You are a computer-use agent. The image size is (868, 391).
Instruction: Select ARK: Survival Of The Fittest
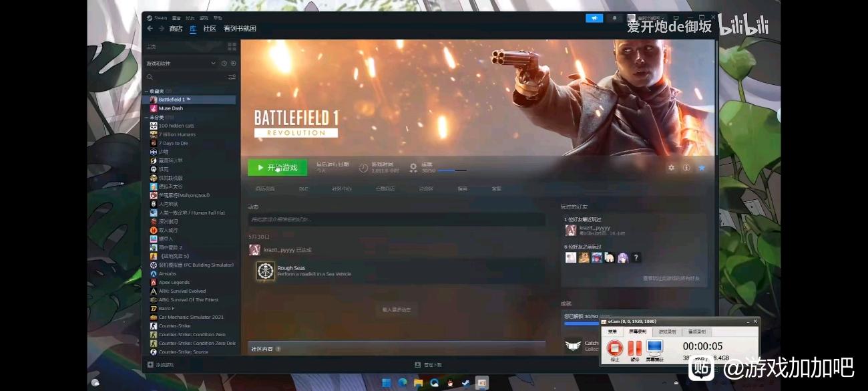pyautogui.click(x=190, y=299)
